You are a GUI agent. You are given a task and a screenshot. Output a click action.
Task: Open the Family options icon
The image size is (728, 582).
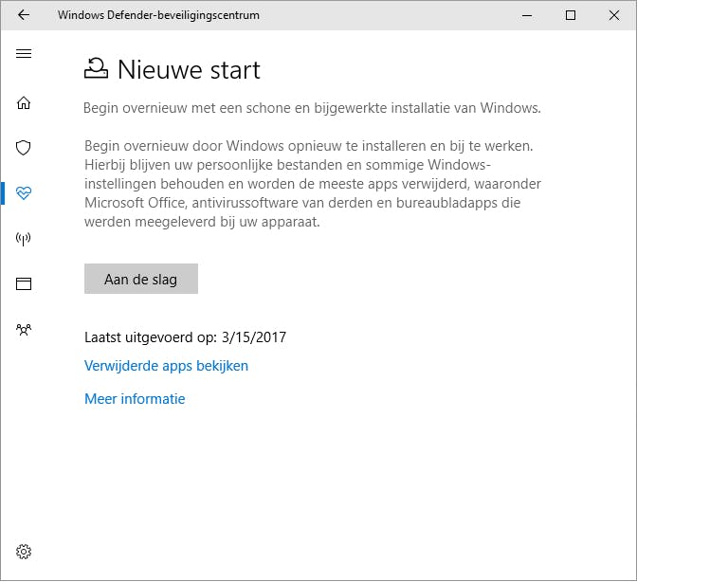24,329
